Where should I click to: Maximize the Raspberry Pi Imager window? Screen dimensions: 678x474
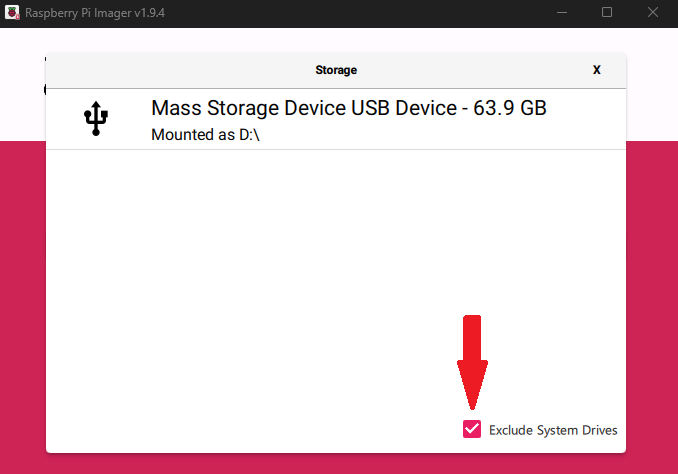tap(607, 13)
